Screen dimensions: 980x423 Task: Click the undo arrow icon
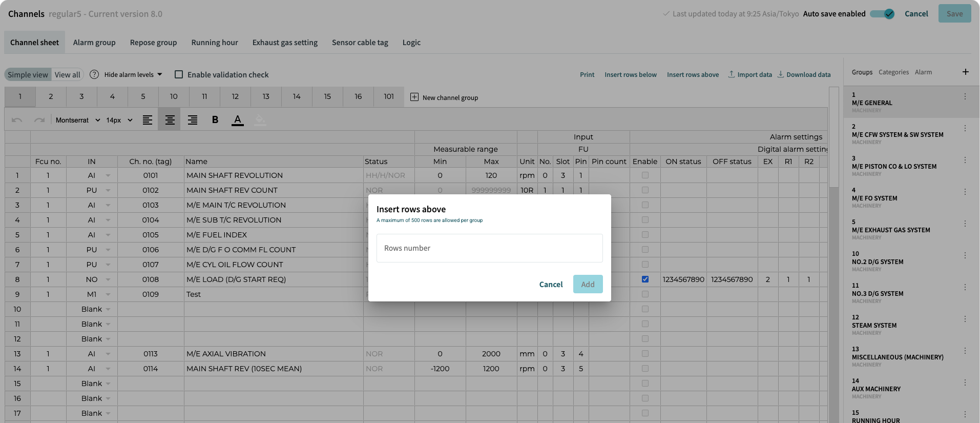(x=17, y=120)
